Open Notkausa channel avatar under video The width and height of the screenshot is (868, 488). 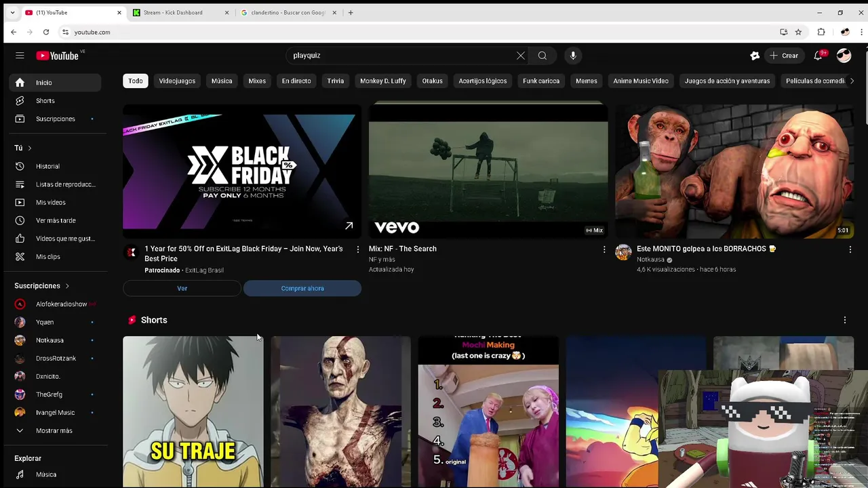tap(623, 252)
